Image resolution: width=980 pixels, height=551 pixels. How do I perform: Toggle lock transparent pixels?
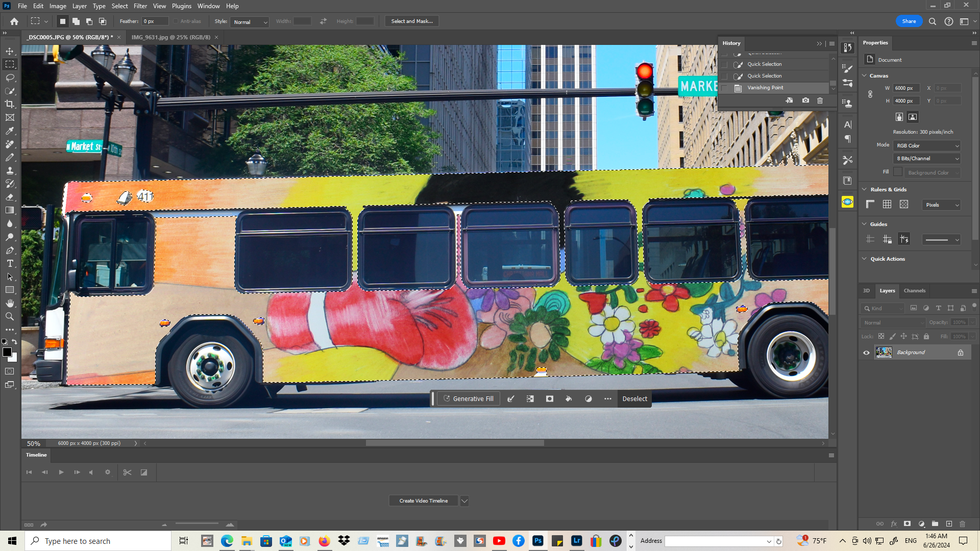click(x=881, y=336)
